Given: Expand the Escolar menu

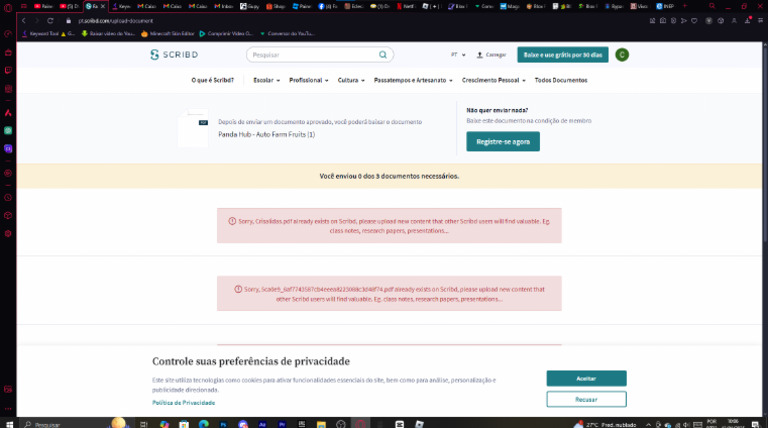Looking at the screenshot, I should [266, 80].
